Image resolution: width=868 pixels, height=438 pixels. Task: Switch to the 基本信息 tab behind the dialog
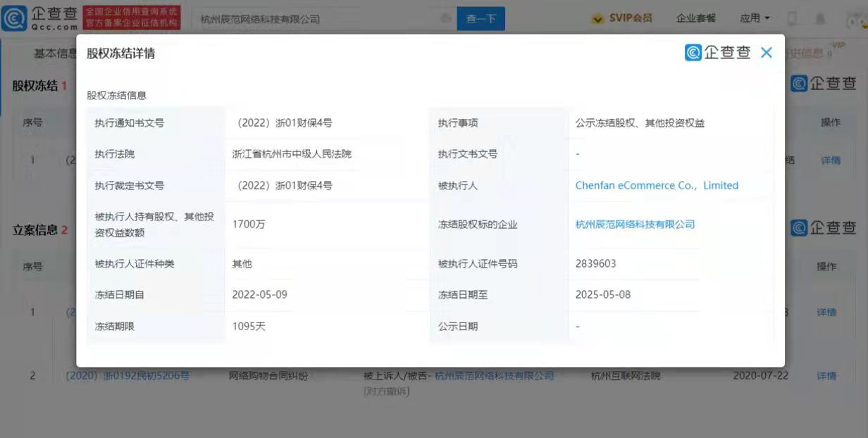click(56, 54)
